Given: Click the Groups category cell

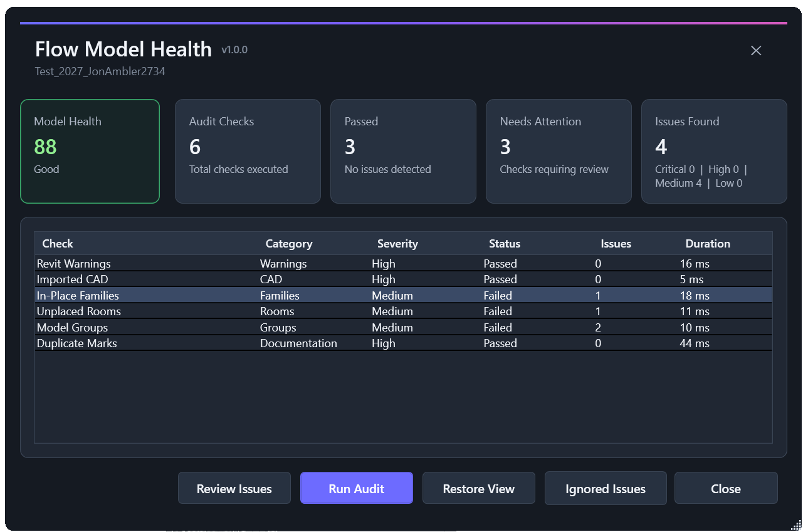Looking at the screenshot, I should coord(278,328).
